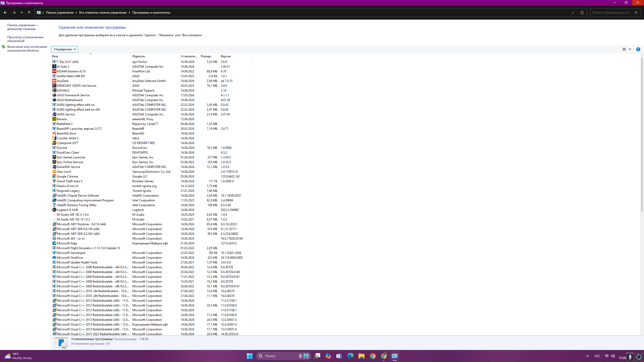
Task: Select the Microsoft Edge program icon
Action: [54, 243]
